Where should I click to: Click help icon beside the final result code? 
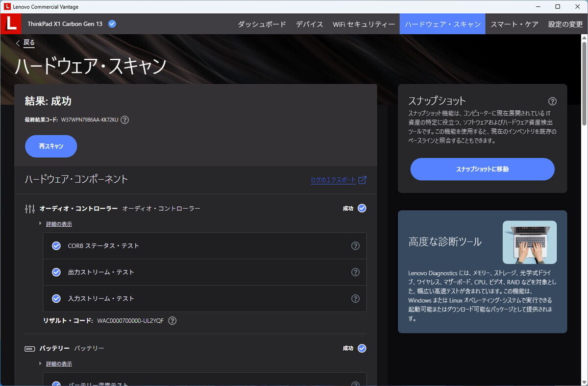[x=125, y=120]
